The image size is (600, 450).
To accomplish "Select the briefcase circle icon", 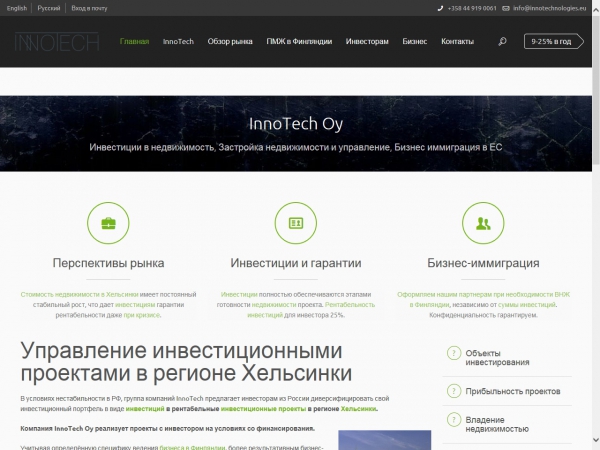I will coord(108,223).
